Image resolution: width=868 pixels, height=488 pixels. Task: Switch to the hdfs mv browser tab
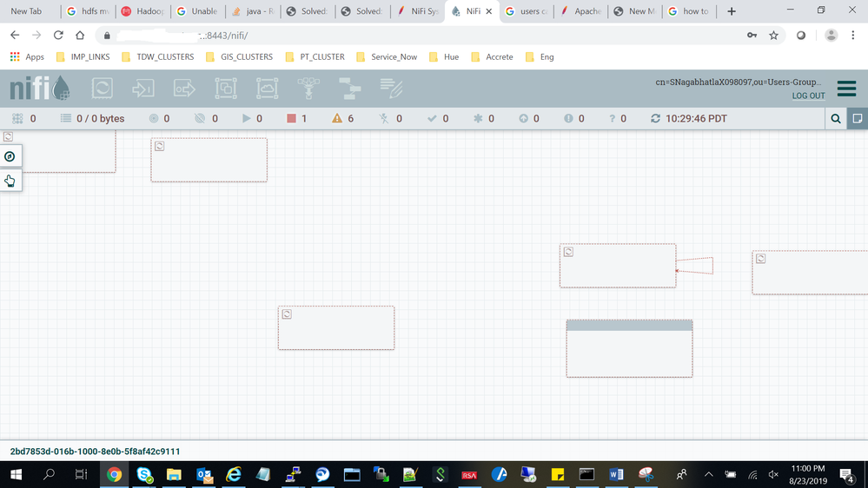point(88,11)
